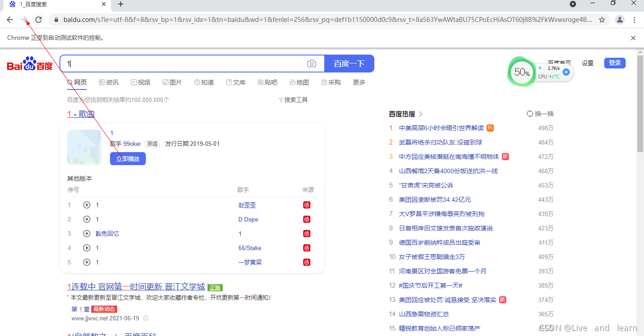The width and height of the screenshot is (644, 336).
Task: Open hot topic 武磊将绝杀归功队友
Action: [441, 142]
